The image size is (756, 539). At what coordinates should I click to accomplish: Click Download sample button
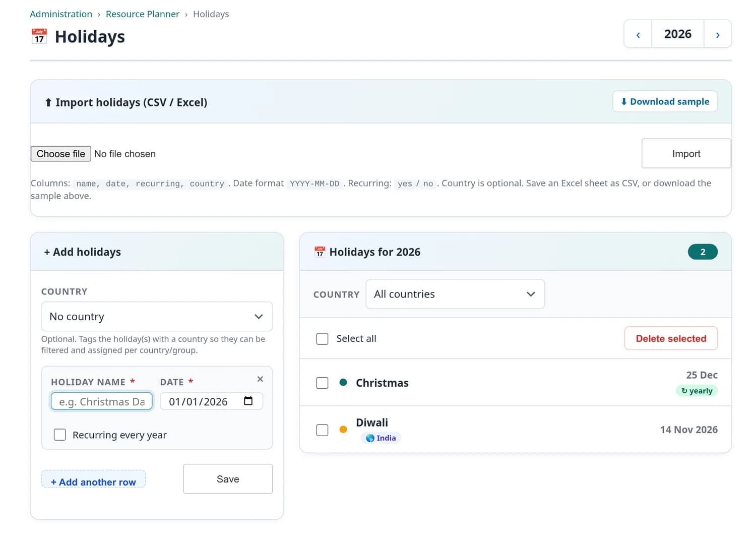[x=665, y=101]
